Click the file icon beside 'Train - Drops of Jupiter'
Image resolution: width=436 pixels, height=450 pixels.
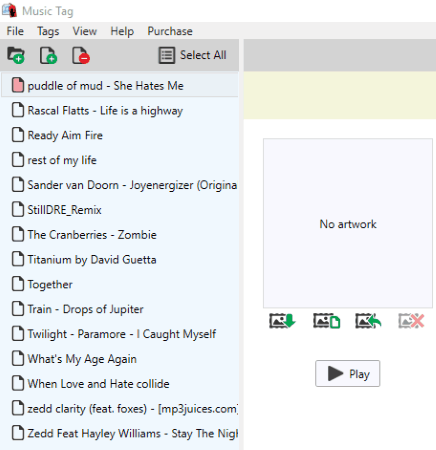(18, 308)
